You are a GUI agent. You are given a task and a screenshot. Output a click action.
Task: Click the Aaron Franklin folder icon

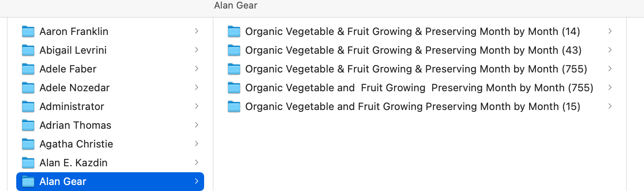click(28, 32)
